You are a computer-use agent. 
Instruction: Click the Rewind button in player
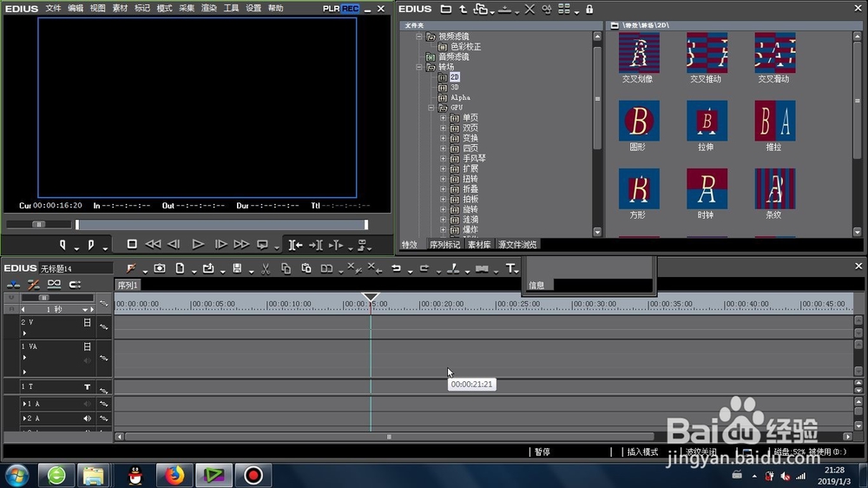point(153,244)
